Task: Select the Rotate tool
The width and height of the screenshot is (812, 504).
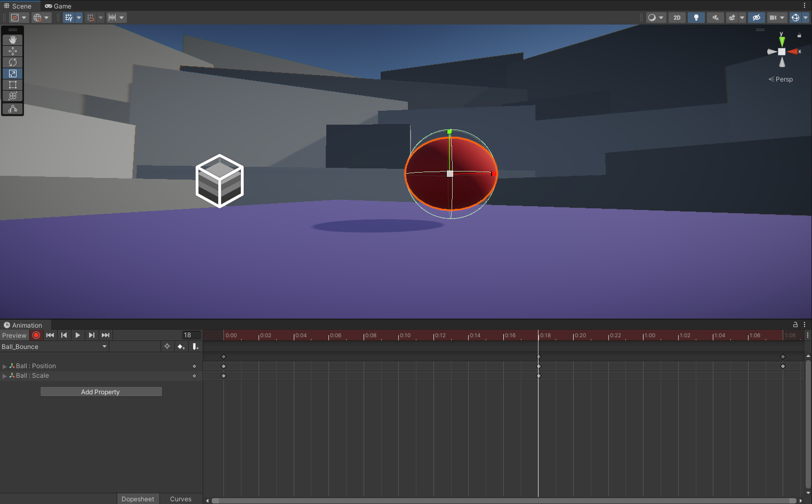Action: (x=13, y=62)
